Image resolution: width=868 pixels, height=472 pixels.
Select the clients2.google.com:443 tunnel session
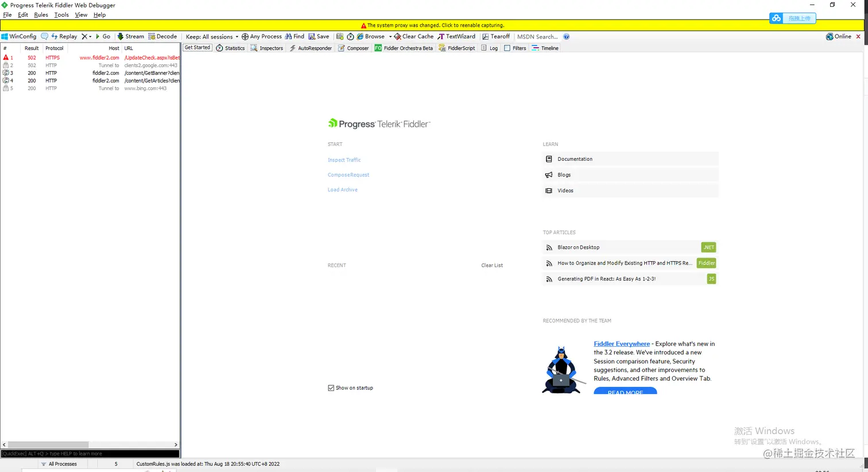pyautogui.click(x=91, y=65)
